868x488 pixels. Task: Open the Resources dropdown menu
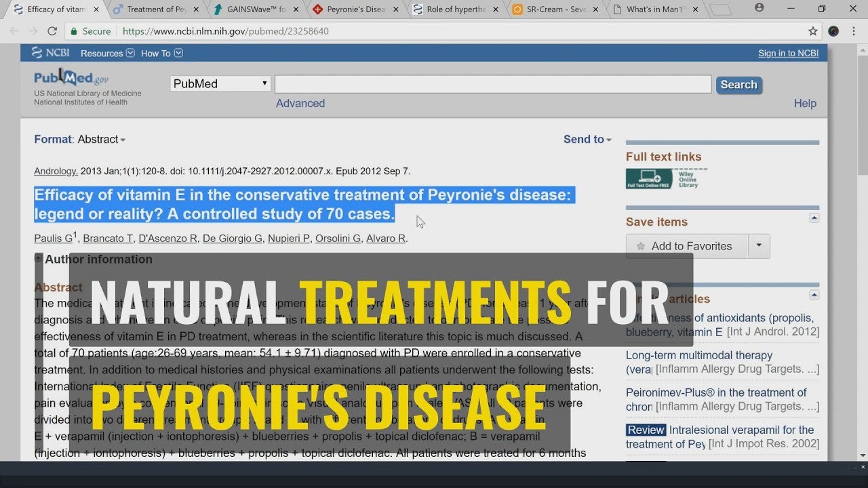(x=107, y=54)
